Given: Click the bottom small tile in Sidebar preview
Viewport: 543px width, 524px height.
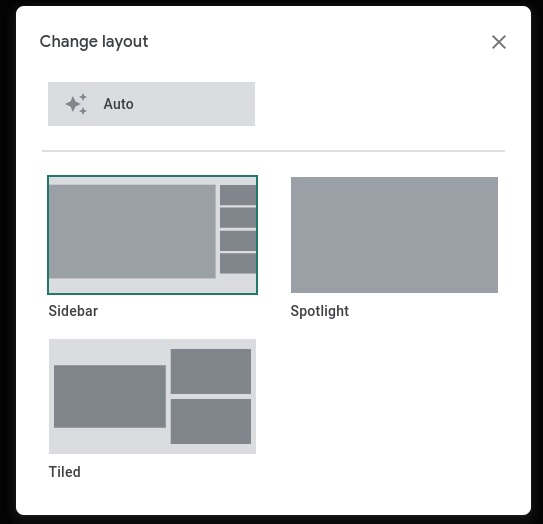Looking at the screenshot, I should pyautogui.click(x=238, y=263).
